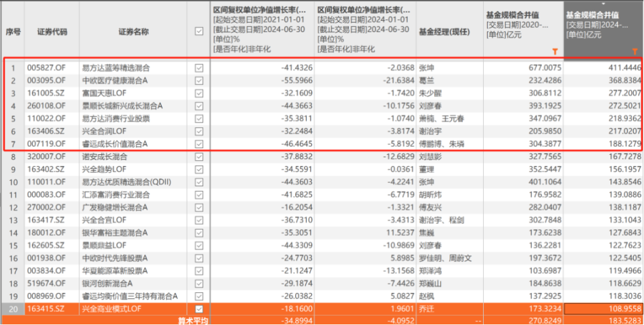644x325 pixels.
Task: Click the 基金经理(现任) column header
Action: tap(449, 31)
